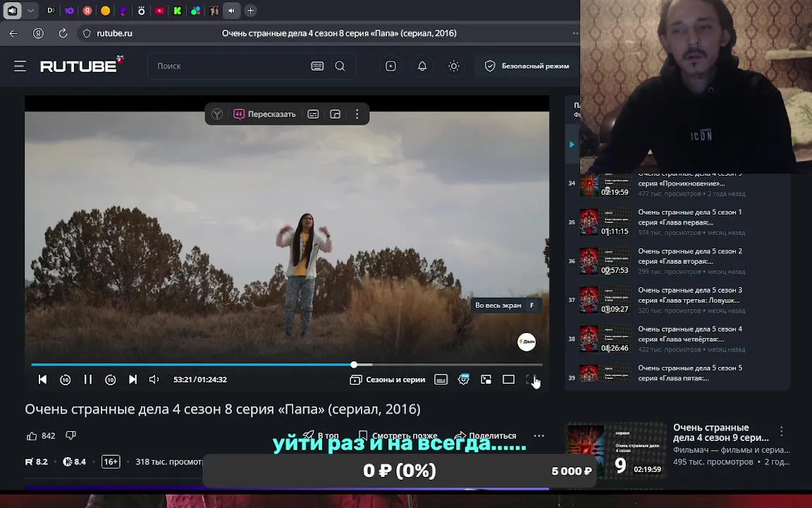Viewport: 812px width, 508px height.
Task: Skip forward 10 seconds
Action: [x=110, y=380]
